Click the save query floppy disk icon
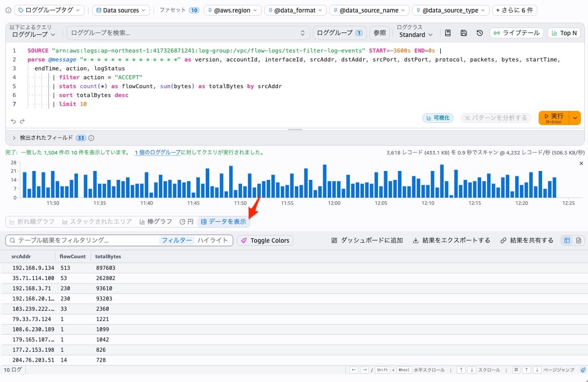Image resolution: width=588 pixels, height=382 pixels. pyautogui.click(x=463, y=33)
